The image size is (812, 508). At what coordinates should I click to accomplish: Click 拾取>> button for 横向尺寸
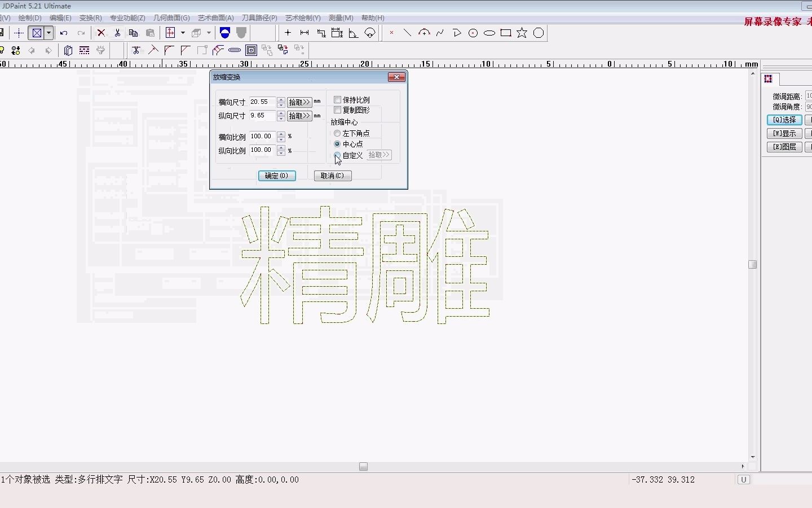pos(299,102)
